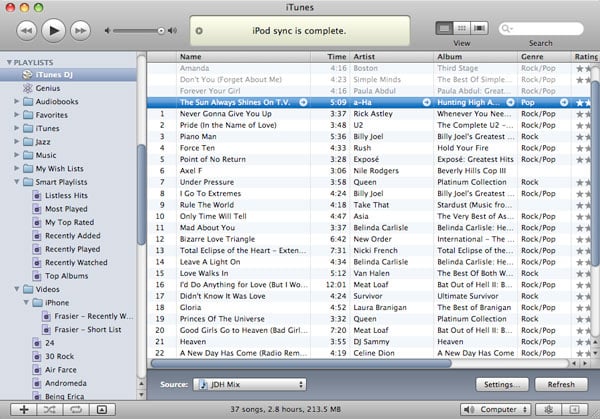Collapse the iPhone folder
Screen dimensions: 600x419
(x=26, y=302)
